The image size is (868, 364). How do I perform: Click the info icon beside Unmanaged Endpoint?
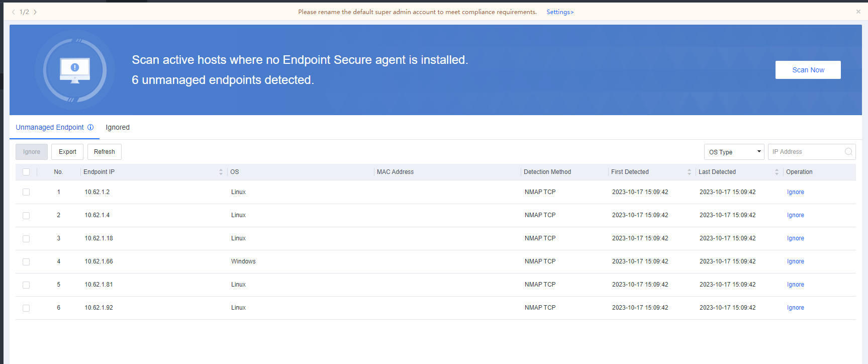90,127
